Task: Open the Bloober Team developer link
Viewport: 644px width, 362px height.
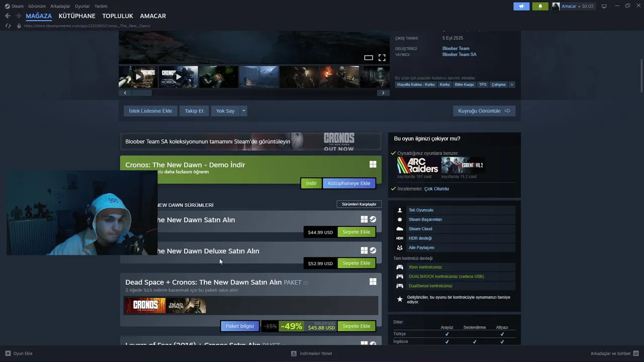Action: pos(456,49)
